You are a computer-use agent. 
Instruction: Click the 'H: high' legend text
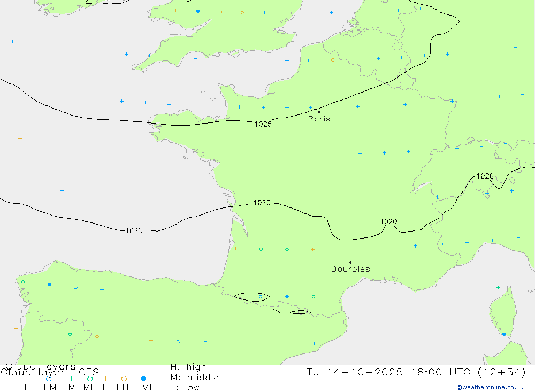tap(188, 367)
